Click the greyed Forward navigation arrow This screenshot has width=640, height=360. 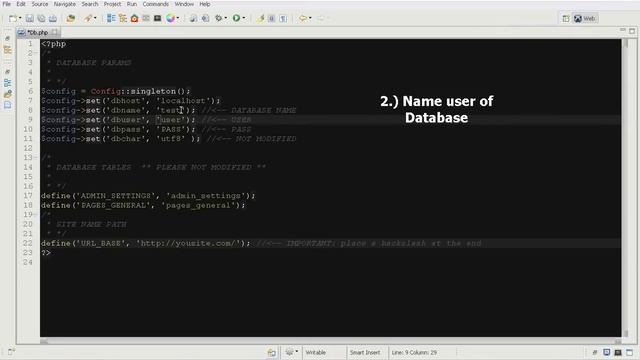click(320, 18)
